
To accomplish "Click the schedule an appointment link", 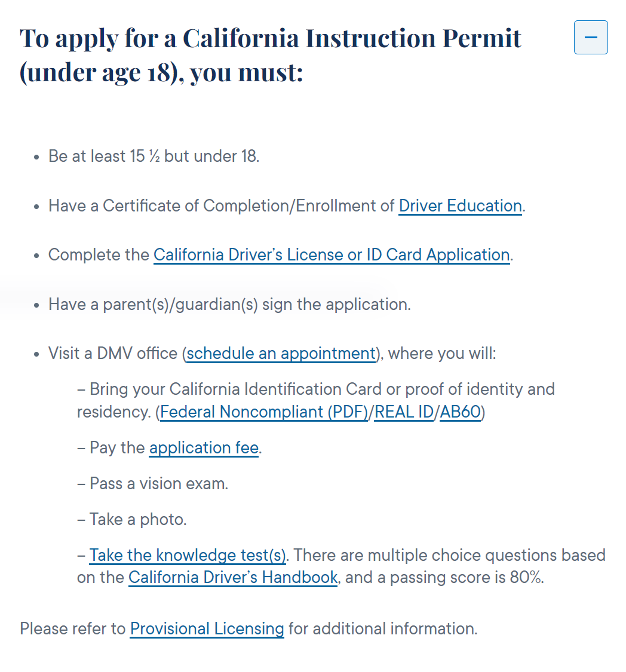I will point(281,354).
